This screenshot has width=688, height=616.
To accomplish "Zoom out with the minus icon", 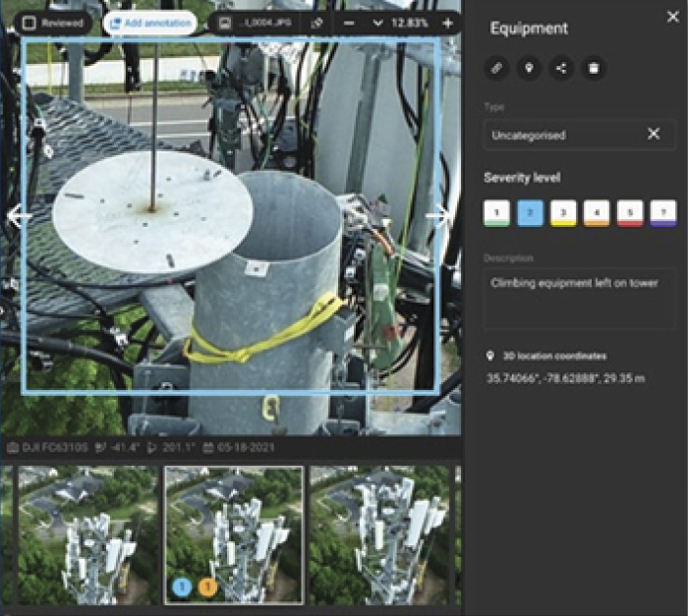I will [x=349, y=23].
